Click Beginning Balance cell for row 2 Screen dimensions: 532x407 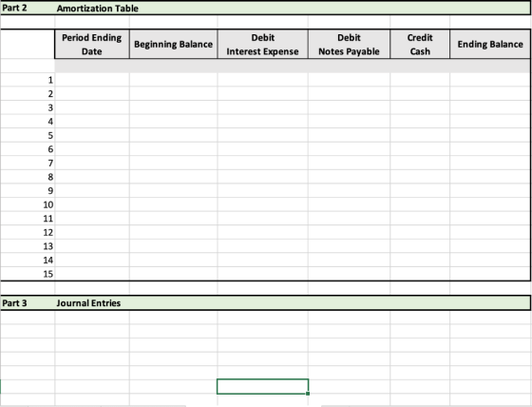click(x=173, y=94)
